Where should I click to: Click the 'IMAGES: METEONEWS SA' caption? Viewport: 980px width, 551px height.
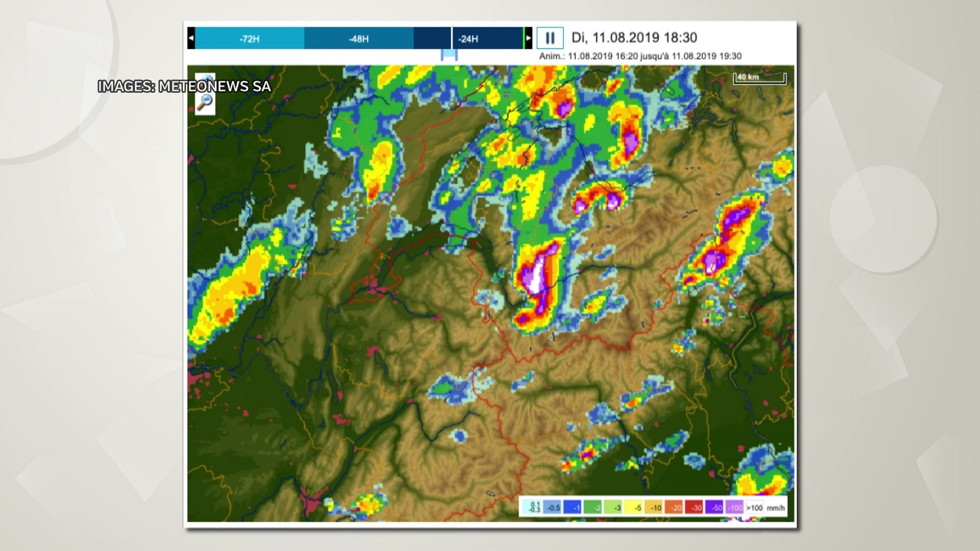tap(184, 86)
